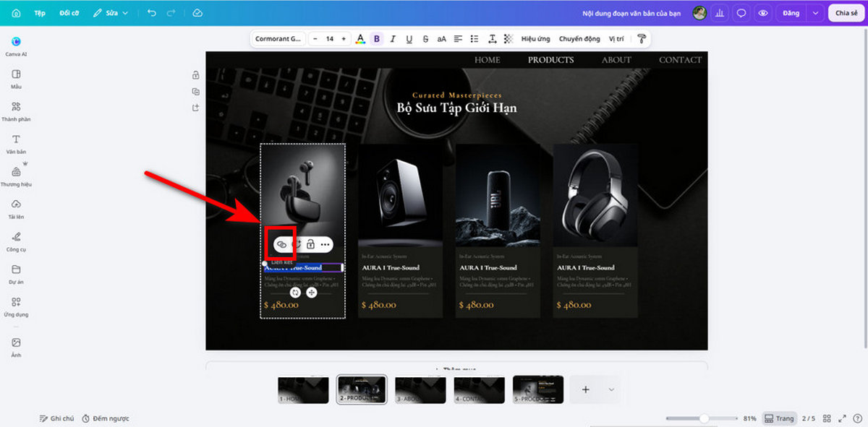Select page thumbnail 4 - CONTACT

tap(479, 389)
